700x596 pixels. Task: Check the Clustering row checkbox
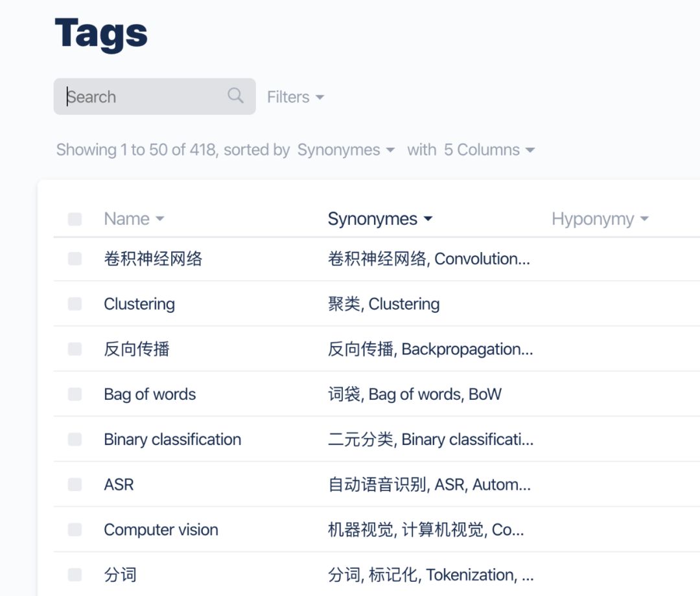[75, 304]
